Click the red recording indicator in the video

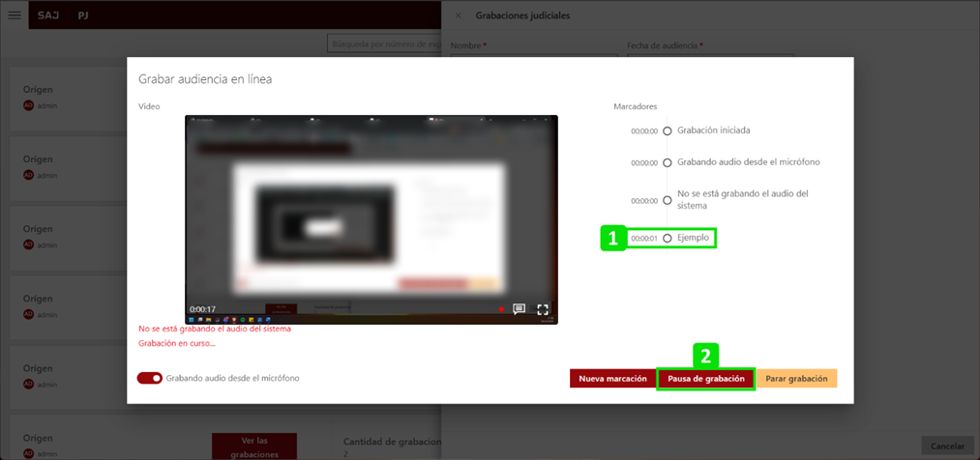[501, 309]
